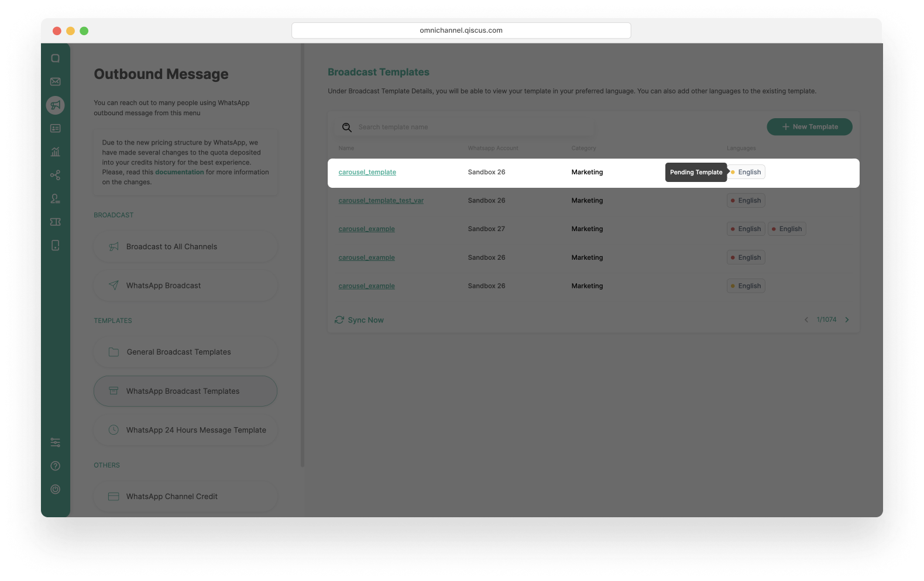This screenshot has height=581, width=924.
Task: Click the magnifier search icon above the table
Action: 347,128
